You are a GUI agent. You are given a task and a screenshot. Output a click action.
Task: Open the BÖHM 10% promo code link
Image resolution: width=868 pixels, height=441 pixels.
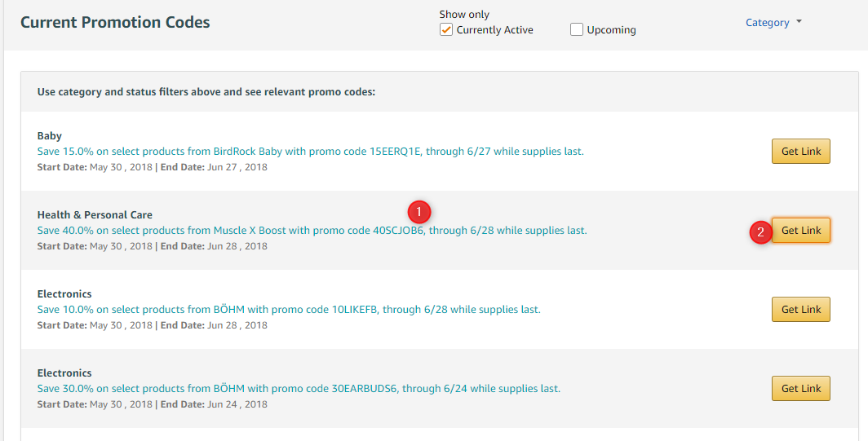[289, 310]
